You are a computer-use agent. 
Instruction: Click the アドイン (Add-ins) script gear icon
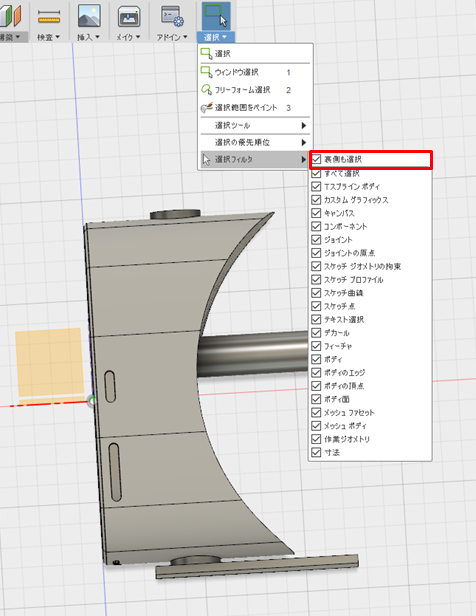172,16
